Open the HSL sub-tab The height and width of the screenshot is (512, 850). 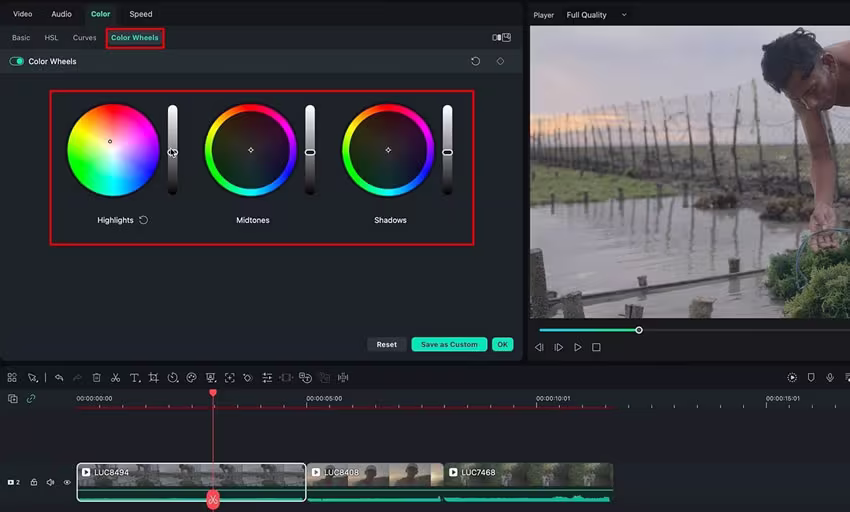[x=51, y=37]
